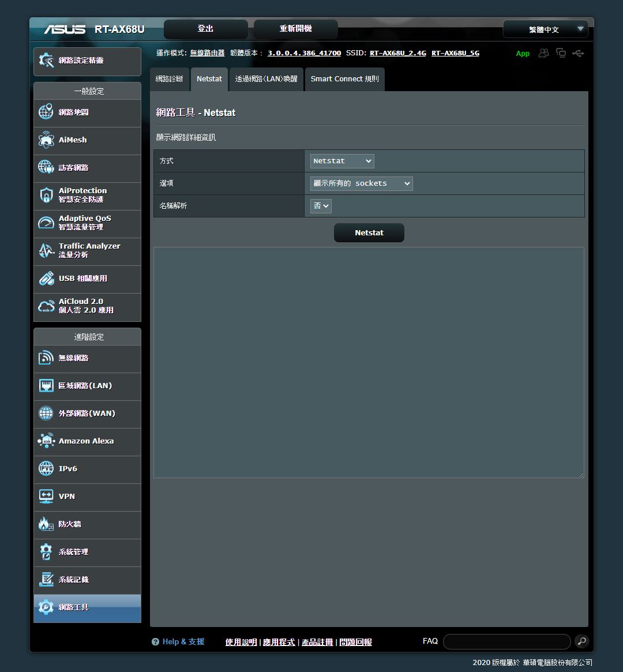Open the VPN menu entry label
Image resolution: width=623 pixels, height=672 pixels.
point(67,496)
